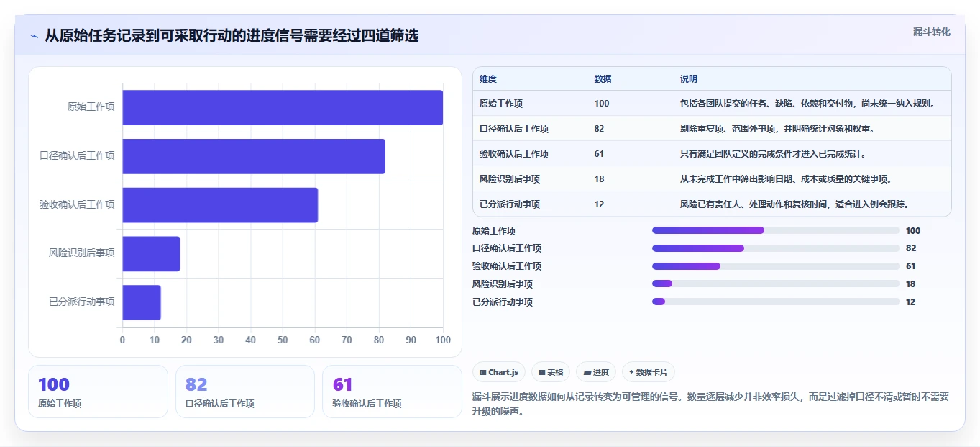Click progress list label 口径确认后工作项
The width and height of the screenshot is (980, 447).
[507, 248]
